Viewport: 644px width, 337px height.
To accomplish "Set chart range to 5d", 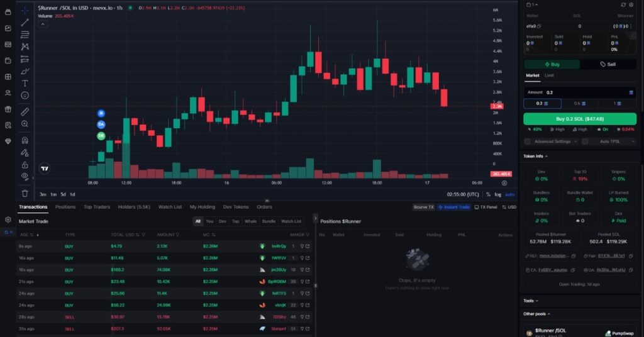I will coord(63,194).
